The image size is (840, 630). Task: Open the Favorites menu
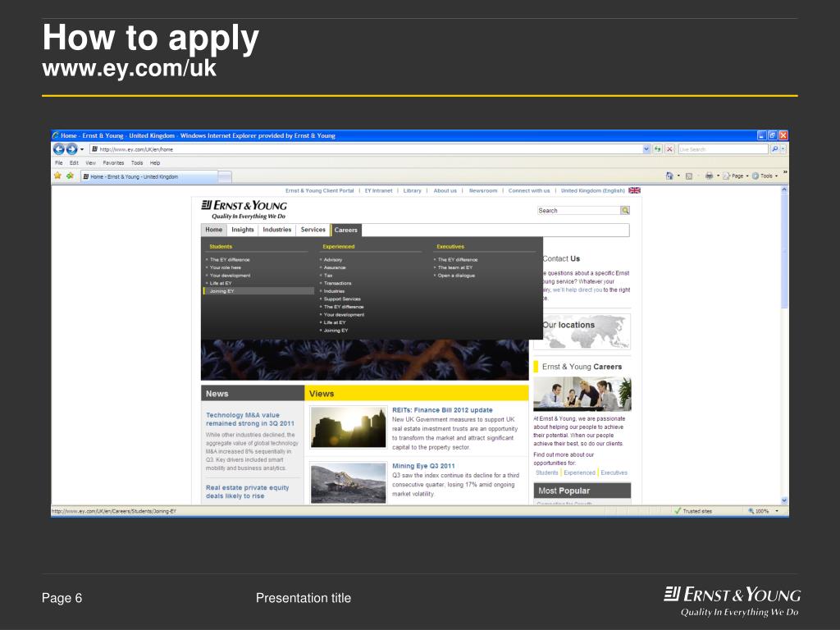point(113,163)
